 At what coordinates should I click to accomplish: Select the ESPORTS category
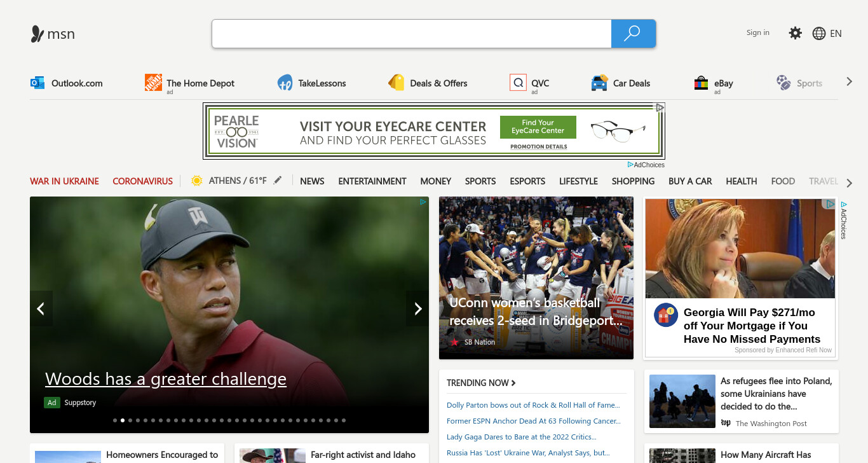point(527,181)
